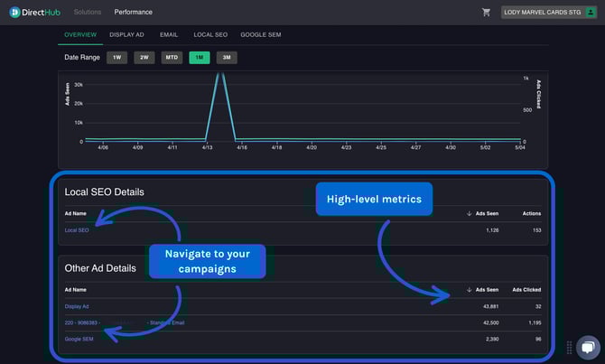Switch to the Email tab
Image resolution: width=605 pixels, height=364 pixels.
click(x=169, y=34)
